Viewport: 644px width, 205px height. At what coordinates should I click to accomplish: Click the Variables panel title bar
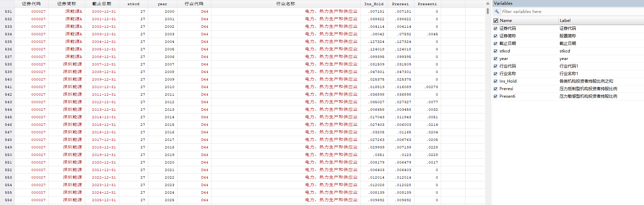(x=568, y=3)
